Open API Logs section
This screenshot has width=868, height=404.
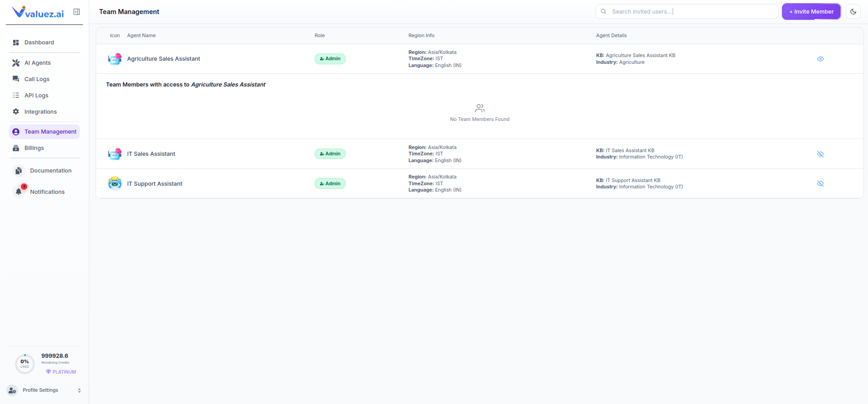(x=44, y=95)
